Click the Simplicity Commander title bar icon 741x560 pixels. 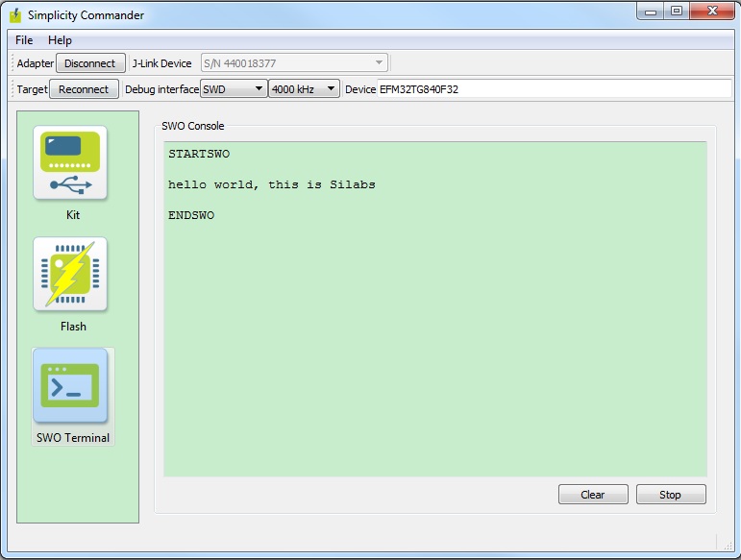15,15
